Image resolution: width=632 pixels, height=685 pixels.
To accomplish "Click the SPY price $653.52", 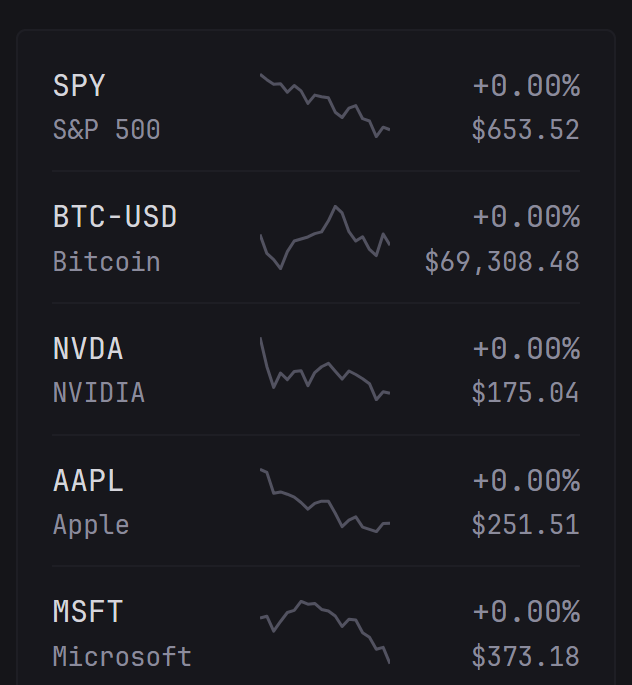I will click(525, 130).
